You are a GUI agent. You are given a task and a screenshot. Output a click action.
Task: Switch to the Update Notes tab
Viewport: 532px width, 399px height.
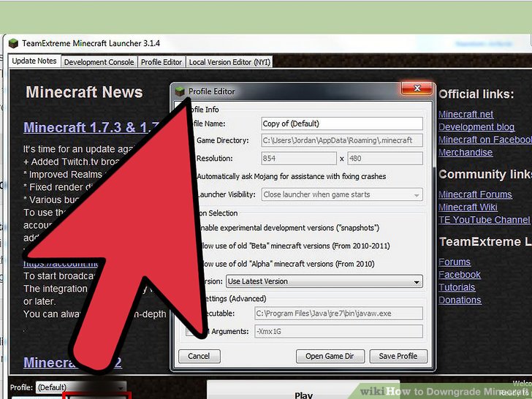(x=34, y=61)
